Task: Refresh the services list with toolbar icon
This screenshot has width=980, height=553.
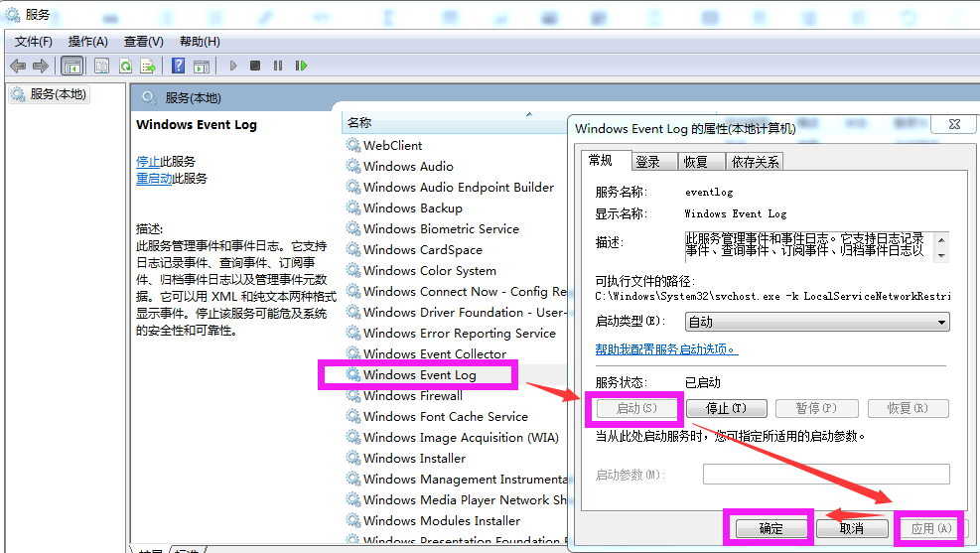Action: (x=125, y=66)
